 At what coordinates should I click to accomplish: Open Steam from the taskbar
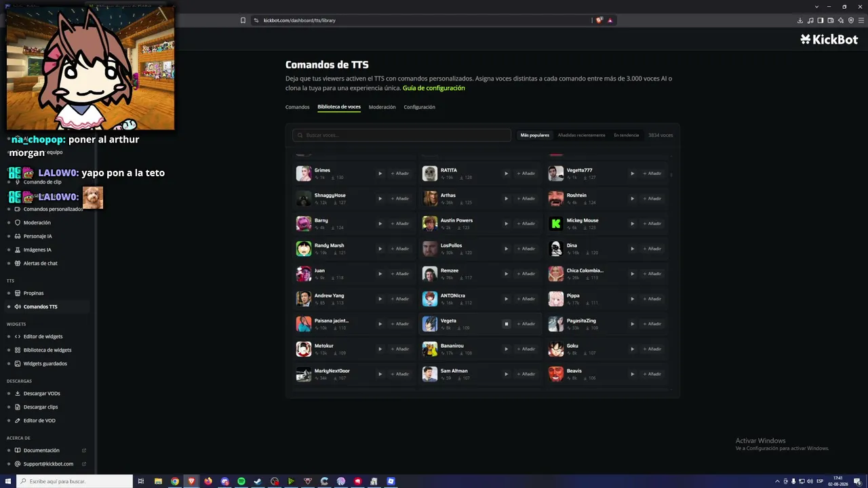click(x=258, y=481)
